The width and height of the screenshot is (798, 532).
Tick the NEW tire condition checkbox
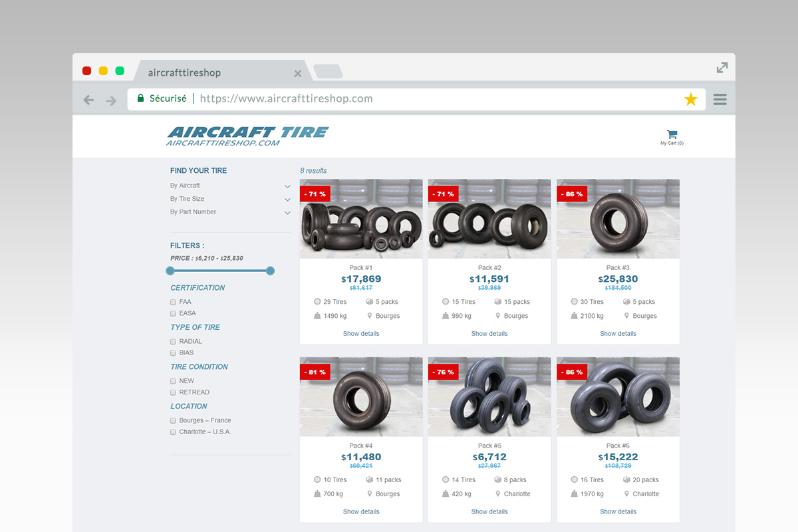tap(173, 381)
